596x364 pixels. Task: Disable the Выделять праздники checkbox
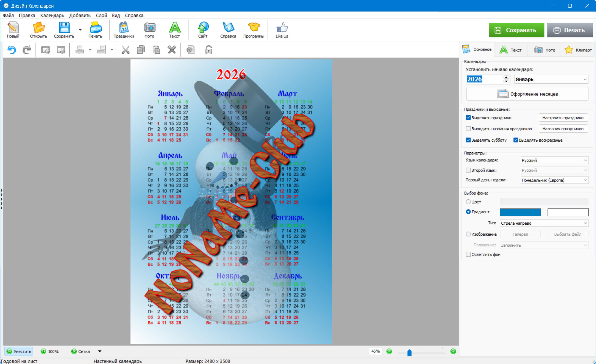click(468, 118)
